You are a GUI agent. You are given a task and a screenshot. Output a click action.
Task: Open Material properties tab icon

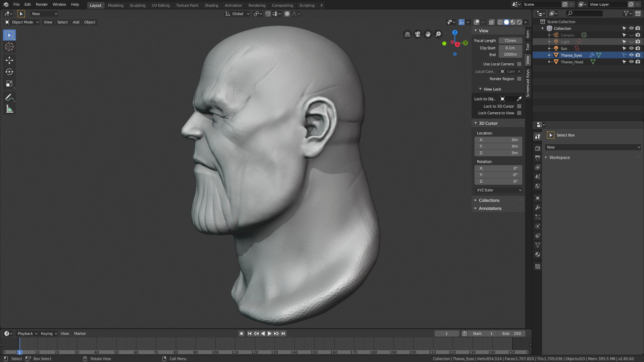tap(538, 254)
